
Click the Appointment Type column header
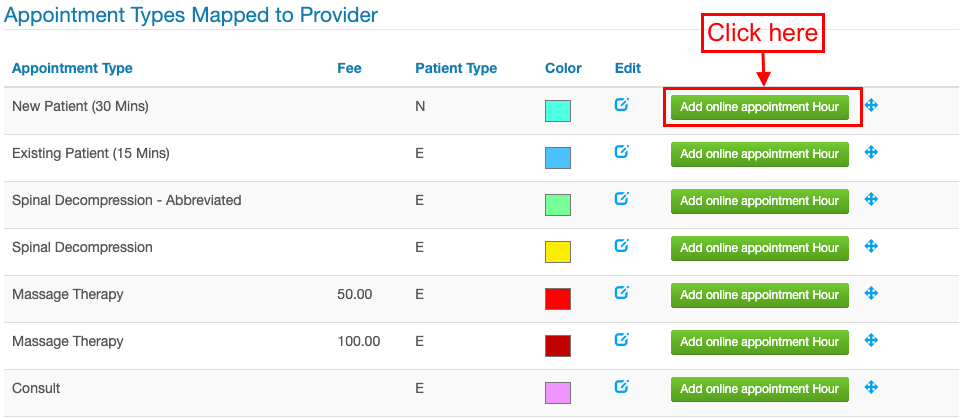72,68
